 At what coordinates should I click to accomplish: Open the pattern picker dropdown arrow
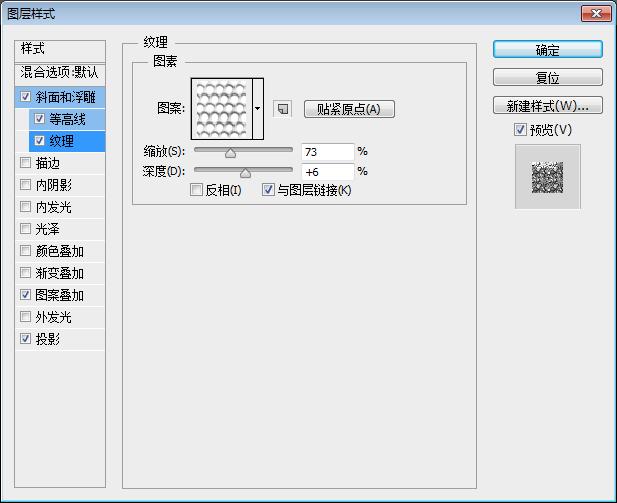(258, 109)
